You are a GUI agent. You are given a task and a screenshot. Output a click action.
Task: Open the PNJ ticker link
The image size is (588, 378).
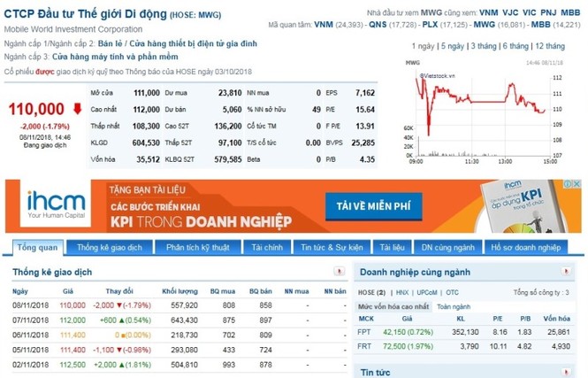point(548,12)
